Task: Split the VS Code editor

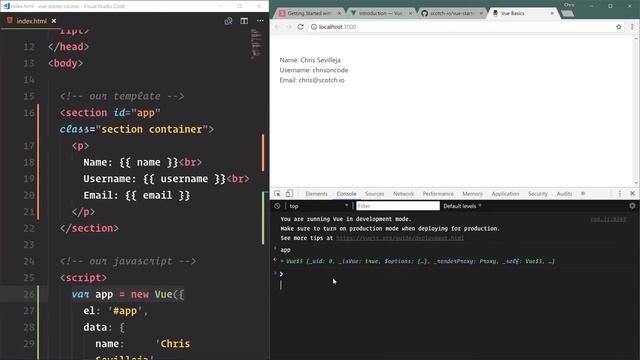Action: point(244,21)
